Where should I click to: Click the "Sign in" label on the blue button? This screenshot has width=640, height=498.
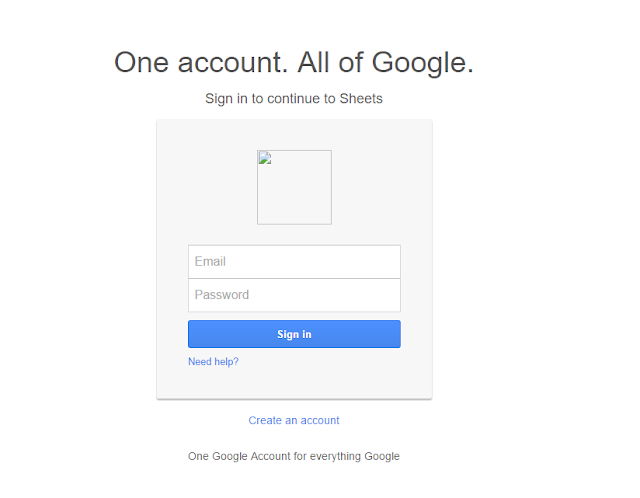click(294, 334)
